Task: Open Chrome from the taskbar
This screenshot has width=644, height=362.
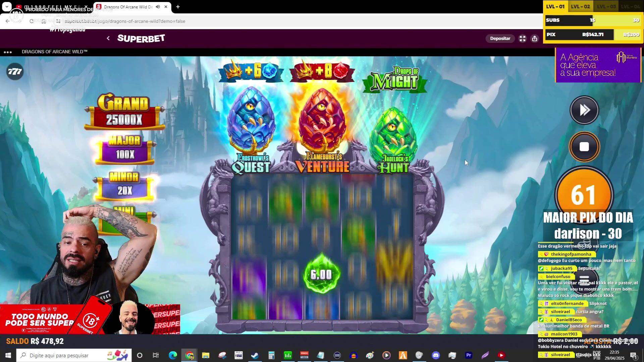Action: [x=190, y=355]
